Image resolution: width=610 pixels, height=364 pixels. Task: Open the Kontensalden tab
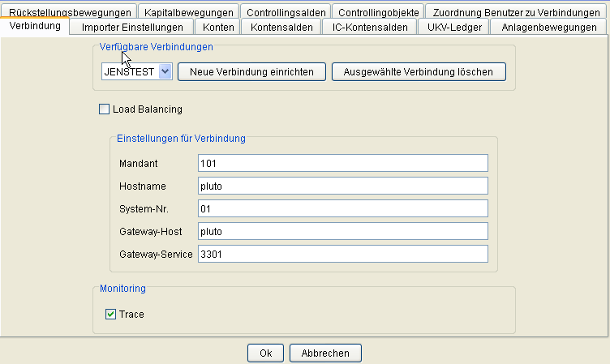(281, 28)
